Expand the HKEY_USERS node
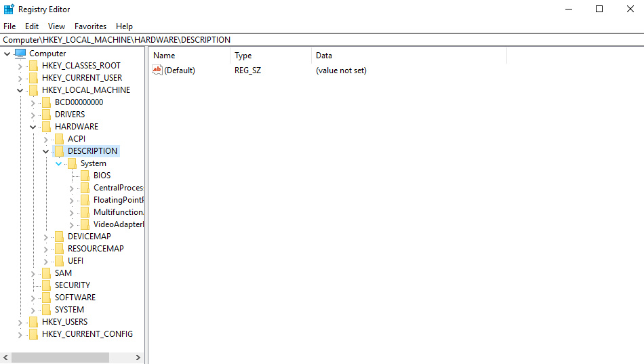This screenshot has height=364, width=644. click(20, 323)
